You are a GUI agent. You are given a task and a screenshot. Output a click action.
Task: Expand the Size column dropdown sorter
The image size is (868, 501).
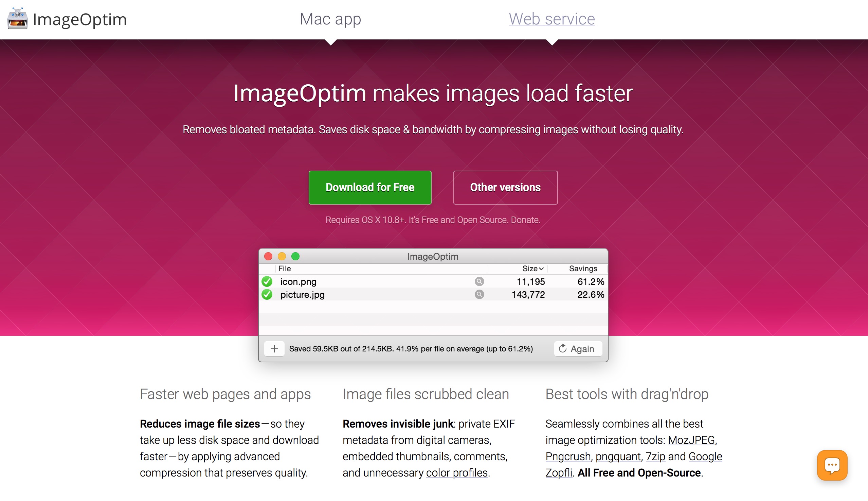point(532,269)
